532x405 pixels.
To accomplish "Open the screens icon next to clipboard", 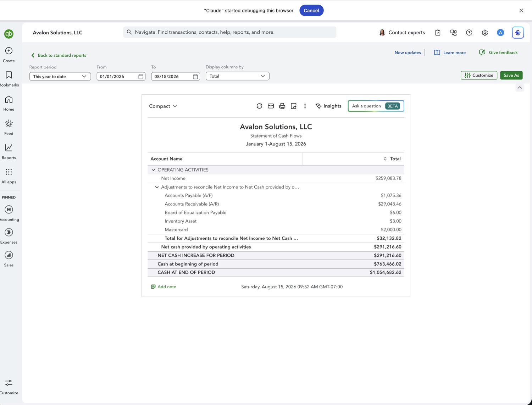I will tap(454, 33).
